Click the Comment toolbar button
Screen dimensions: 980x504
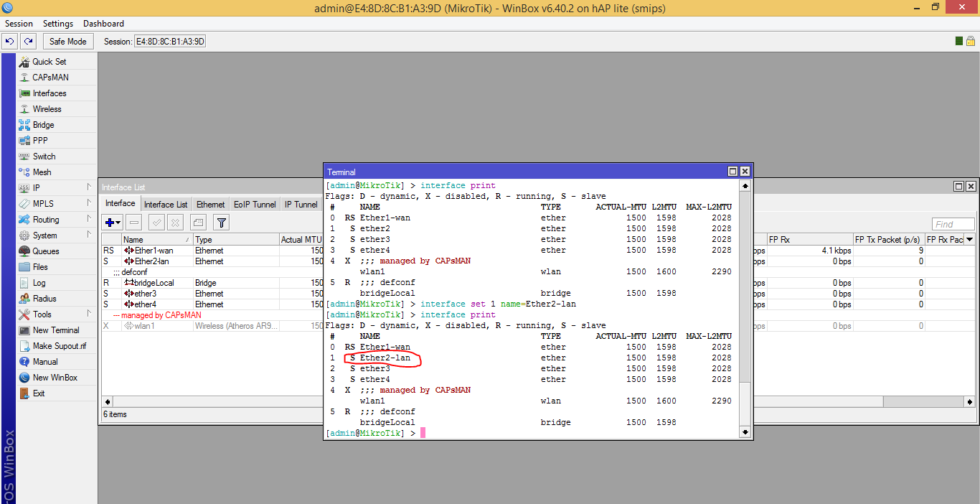click(x=199, y=223)
